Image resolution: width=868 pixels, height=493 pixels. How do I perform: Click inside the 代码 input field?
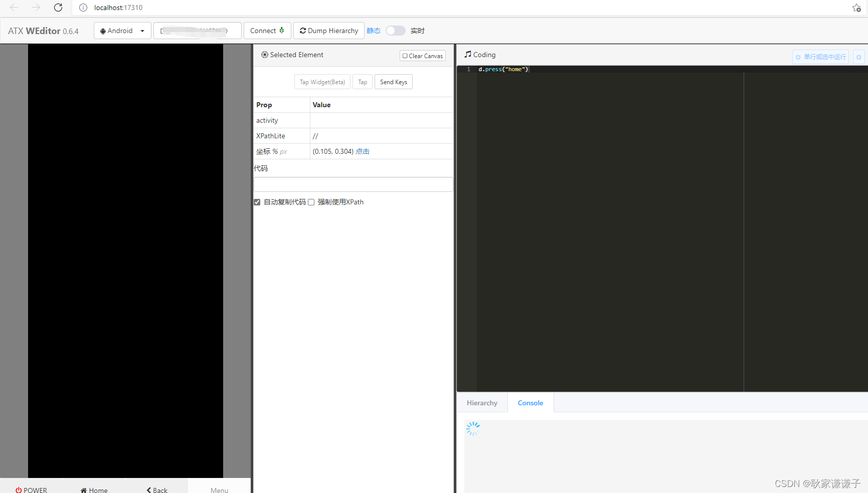tap(353, 184)
